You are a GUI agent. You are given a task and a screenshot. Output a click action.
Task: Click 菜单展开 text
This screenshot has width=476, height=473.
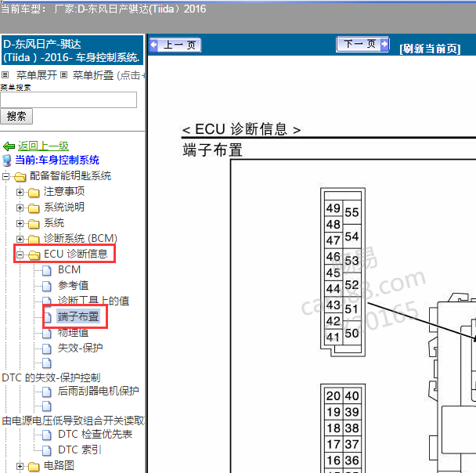tap(37, 75)
